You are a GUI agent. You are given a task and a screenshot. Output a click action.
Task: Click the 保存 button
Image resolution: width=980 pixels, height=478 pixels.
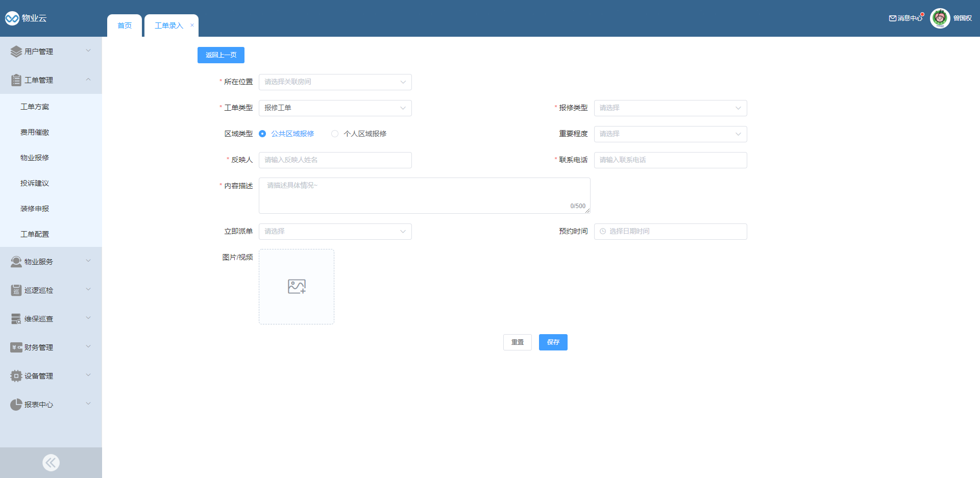[x=553, y=342]
